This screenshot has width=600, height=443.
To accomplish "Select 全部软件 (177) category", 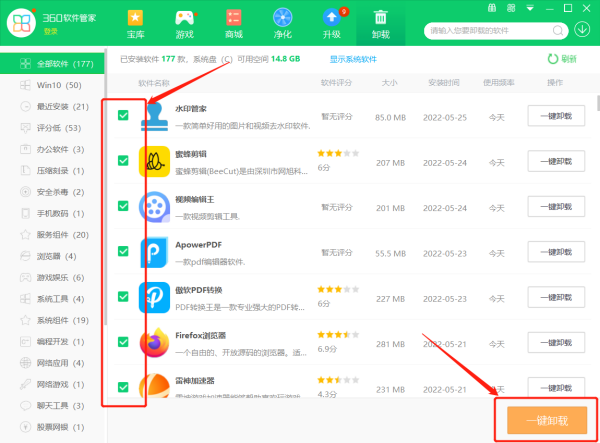I will click(x=52, y=64).
